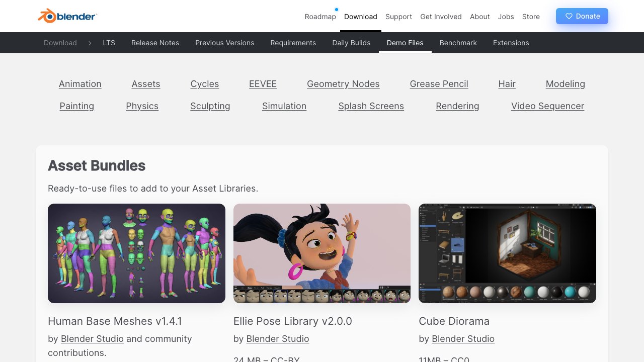Jump to the Rendering category
The image size is (644, 362).
click(x=457, y=106)
